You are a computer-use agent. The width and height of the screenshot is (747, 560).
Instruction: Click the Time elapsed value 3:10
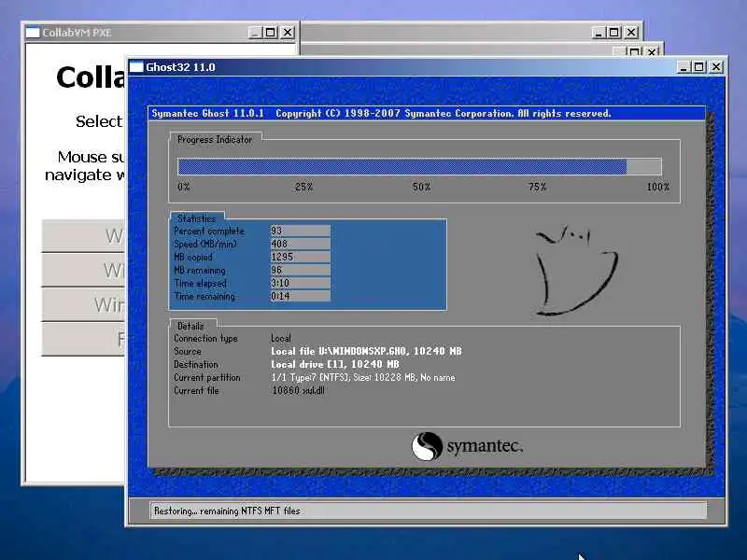coord(300,283)
